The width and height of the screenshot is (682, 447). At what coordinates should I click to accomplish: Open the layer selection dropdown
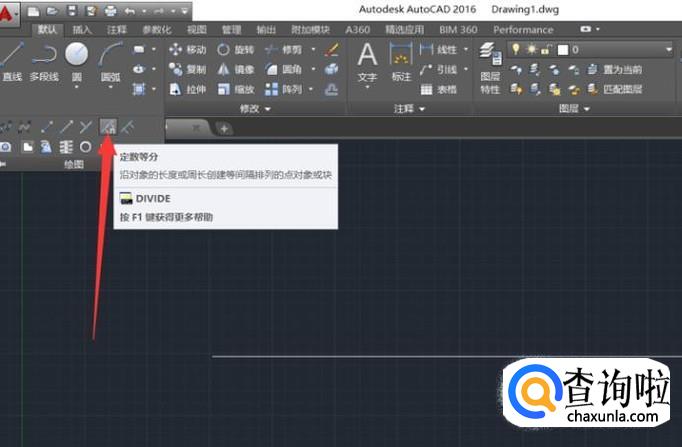point(669,50)
